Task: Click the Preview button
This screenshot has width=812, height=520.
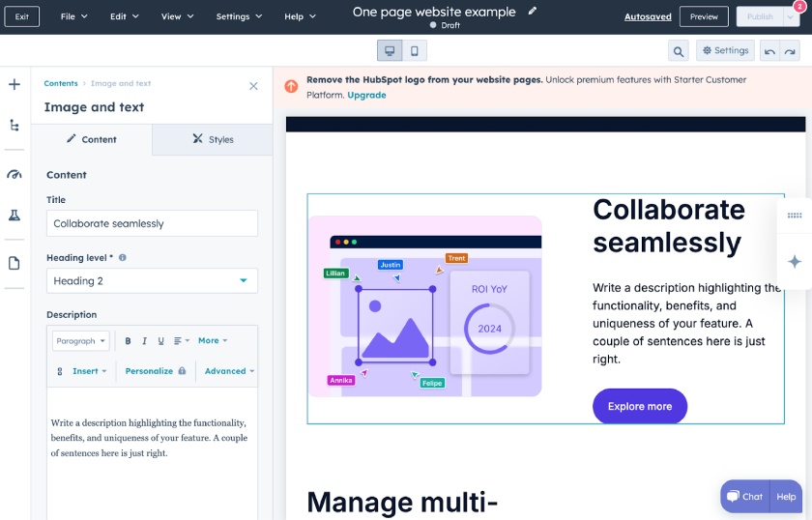Action: (x=704, y=16)
